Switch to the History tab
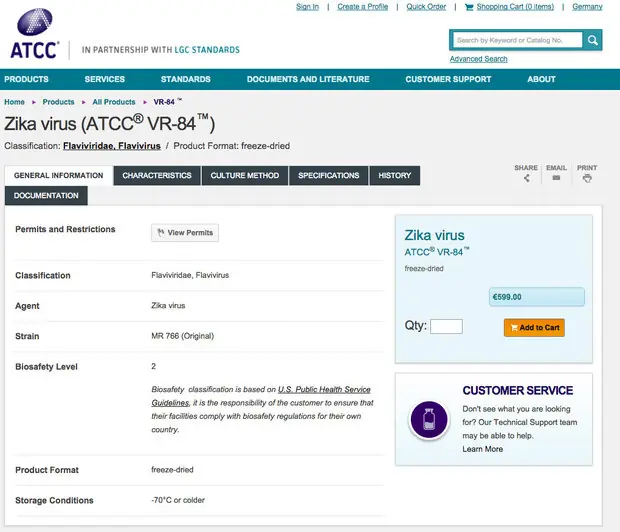The height and width of the screenshot is (532, 620). [395, 176]
